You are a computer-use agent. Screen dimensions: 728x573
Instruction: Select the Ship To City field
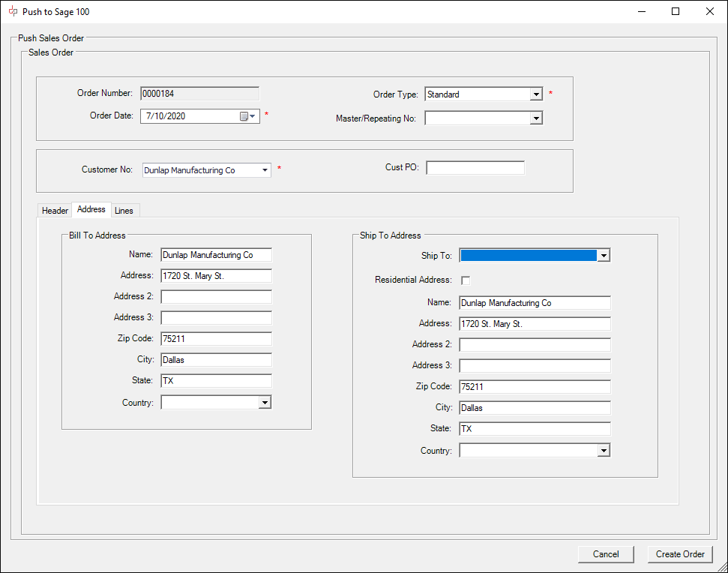[x=535, y=408]
